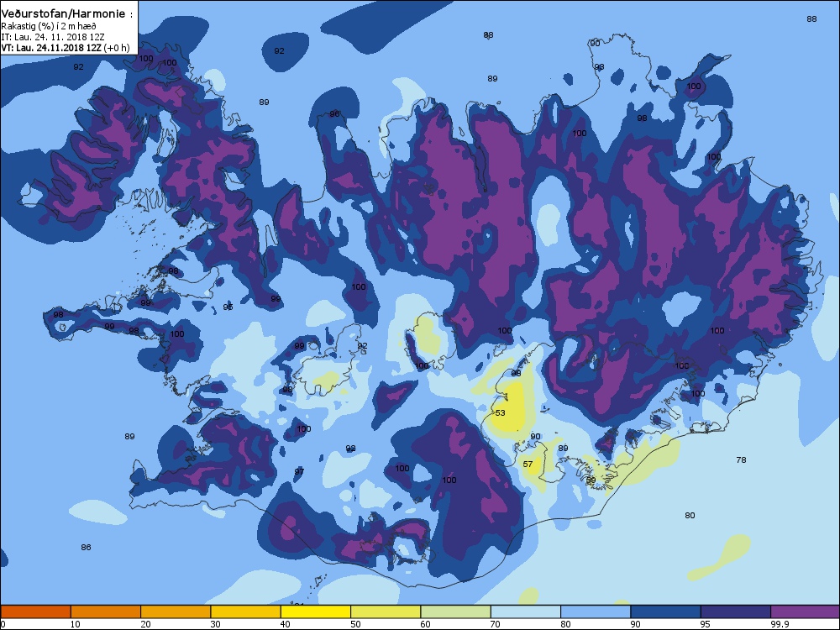Image resolution: width=840 pixels, height=630 pixels.
Task: Choose the golden 30–40 legend swatch
Action: pos(246,612)
